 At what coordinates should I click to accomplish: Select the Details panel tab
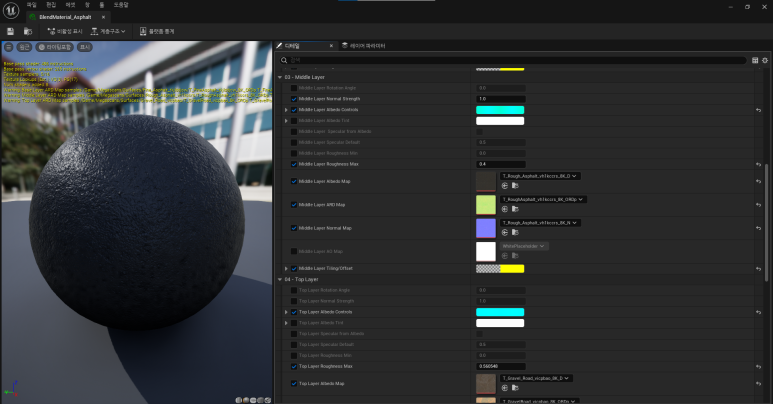[304, 46]
